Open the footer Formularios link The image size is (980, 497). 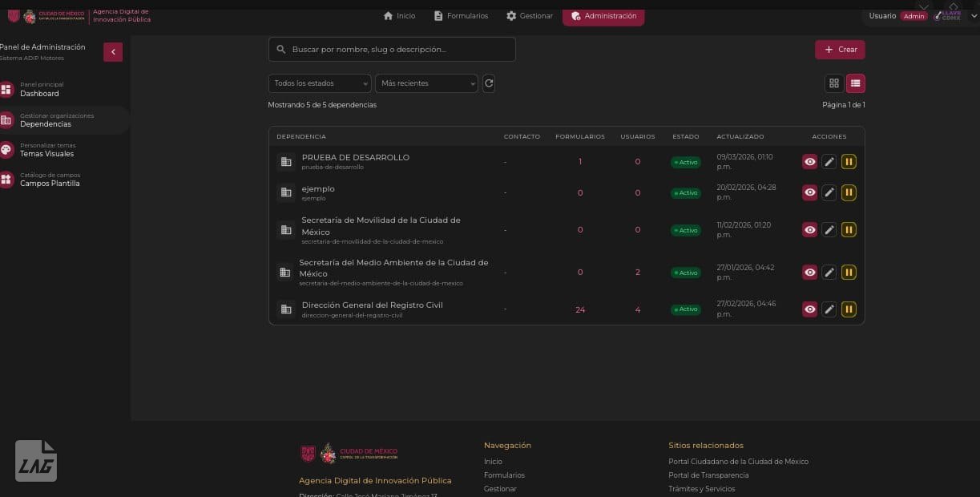click(504, 475)
